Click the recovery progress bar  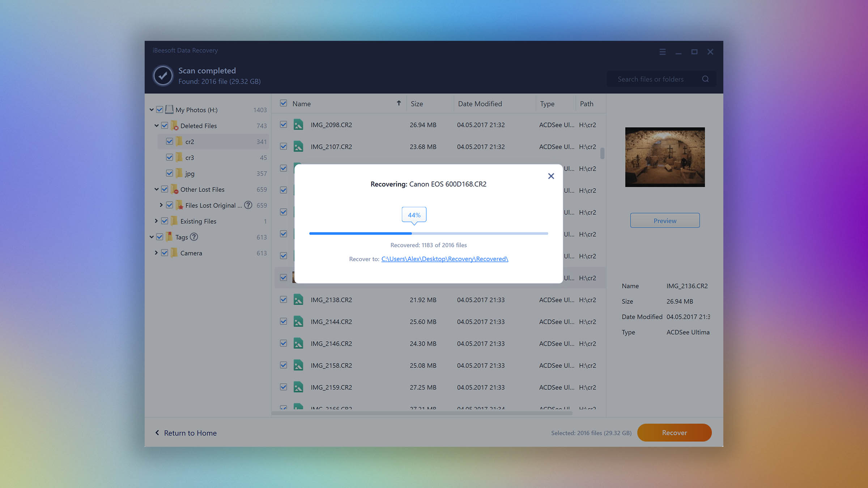point(429,234)
